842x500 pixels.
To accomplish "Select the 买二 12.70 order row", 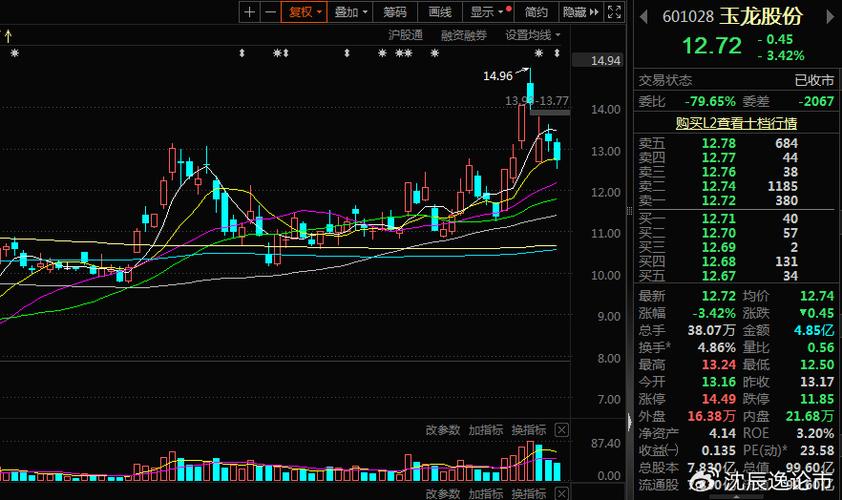I will (736, 233).
